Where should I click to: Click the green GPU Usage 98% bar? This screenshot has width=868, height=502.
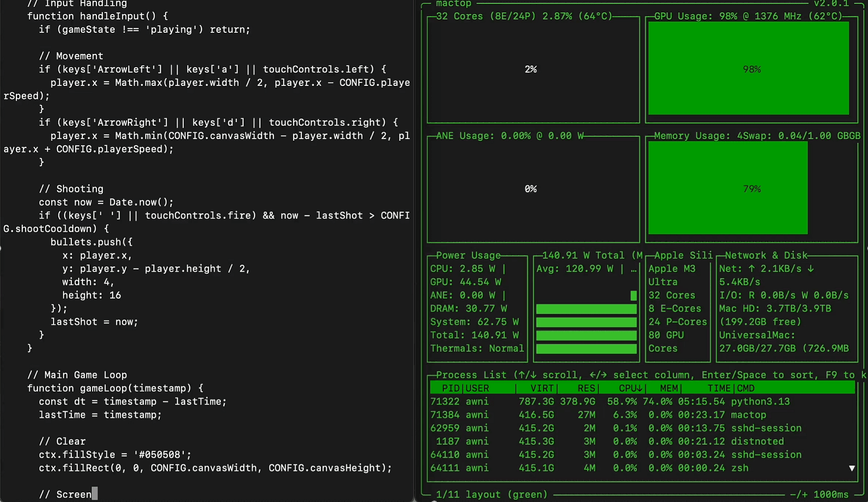click(x=748, y=69)
